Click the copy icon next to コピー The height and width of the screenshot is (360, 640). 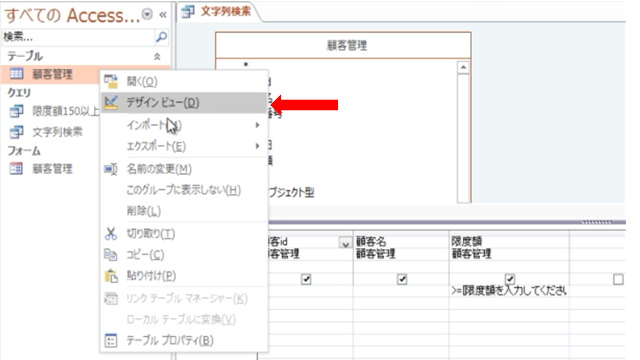coord(111,255)
